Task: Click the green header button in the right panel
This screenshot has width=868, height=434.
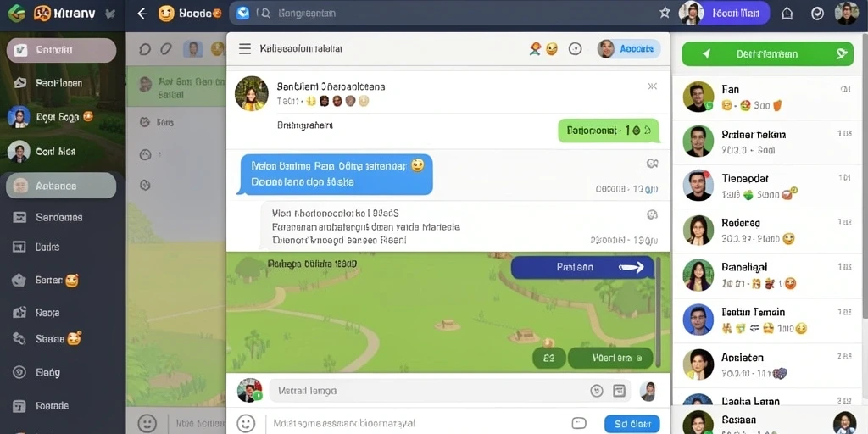Action: tap(768, 53)
